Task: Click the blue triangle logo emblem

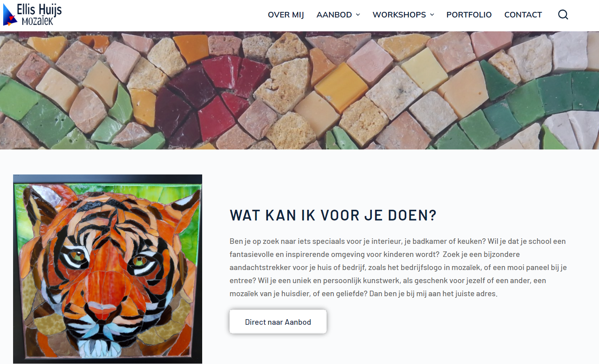Action: [x=10, y=15]
